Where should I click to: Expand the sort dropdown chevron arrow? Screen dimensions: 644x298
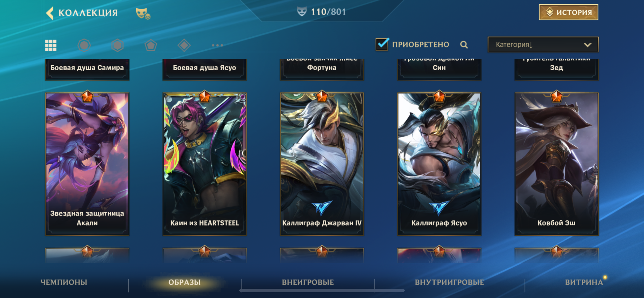point(587,45)
